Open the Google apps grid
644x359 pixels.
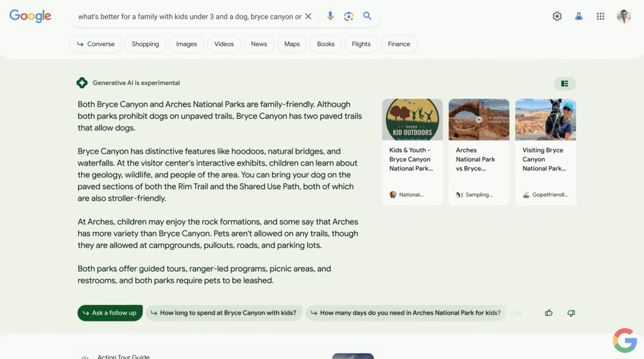point(600,16)
